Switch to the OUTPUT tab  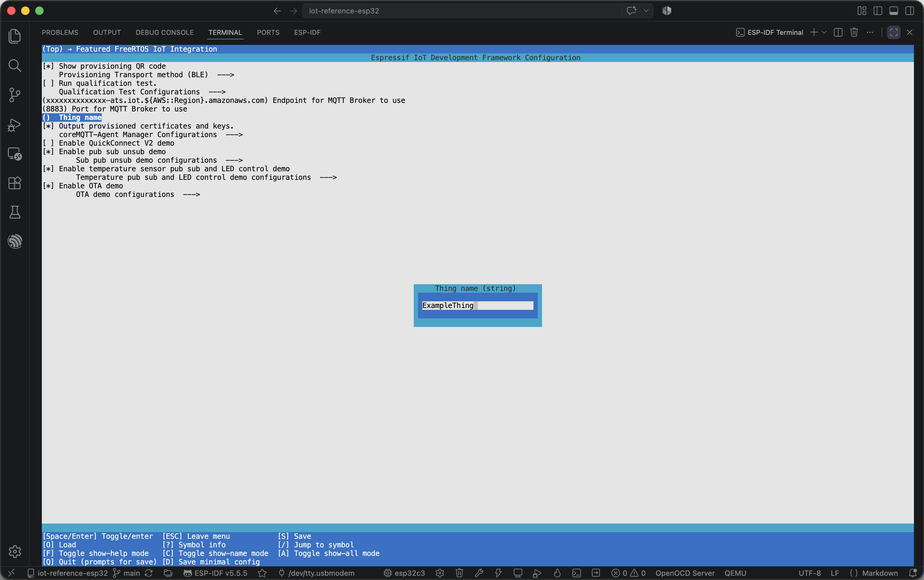(107, 32)
